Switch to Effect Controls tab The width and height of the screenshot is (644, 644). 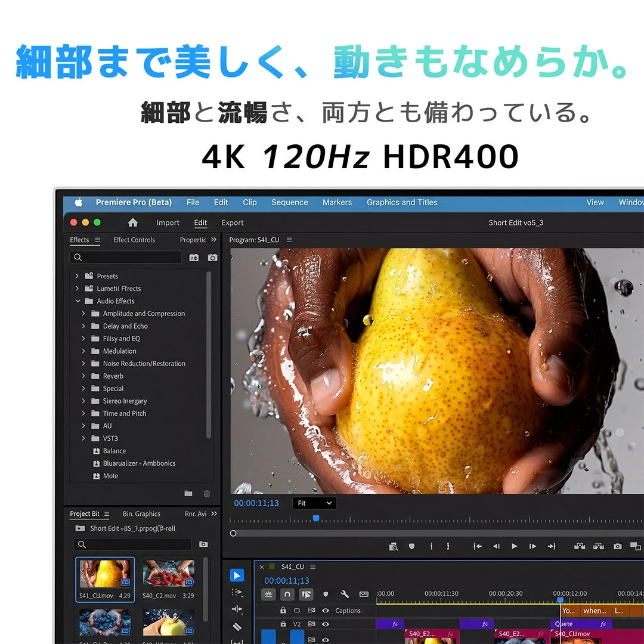click(134, 240)
